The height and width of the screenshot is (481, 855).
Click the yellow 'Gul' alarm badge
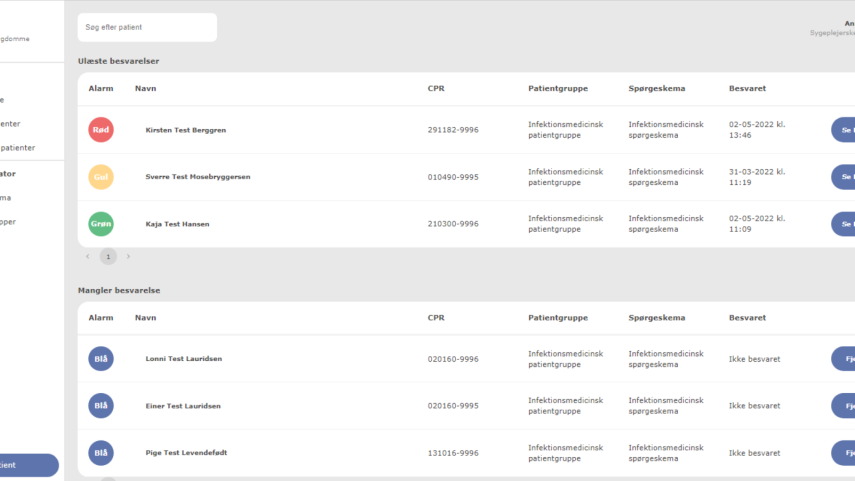[x=101, y=177]
